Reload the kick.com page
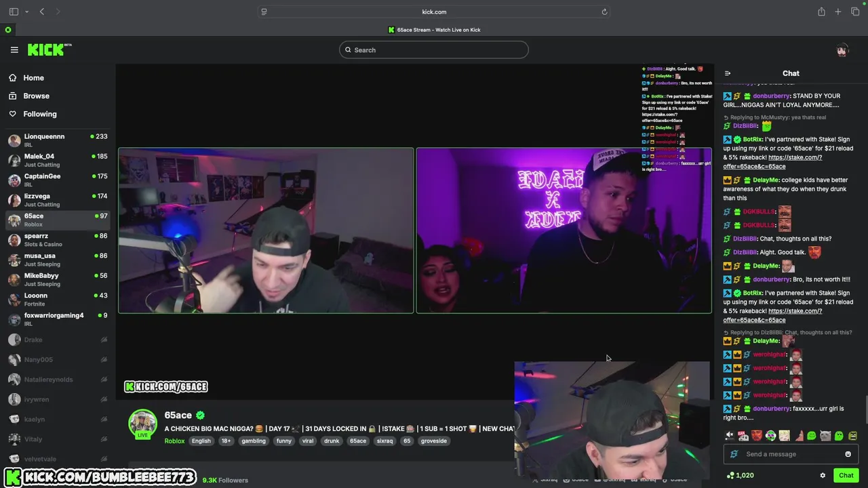The height and width of the screenshot is (488, 868). coord(604,12)
